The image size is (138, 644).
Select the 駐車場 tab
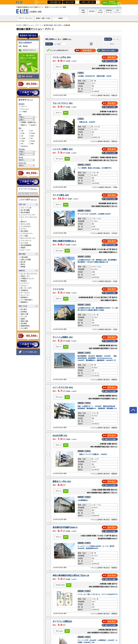point(60,18)
